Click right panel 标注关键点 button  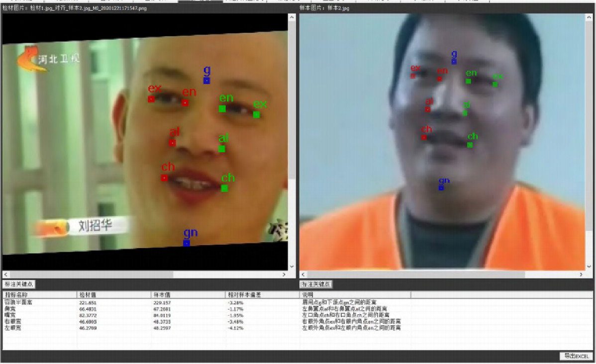coord(315,284)
